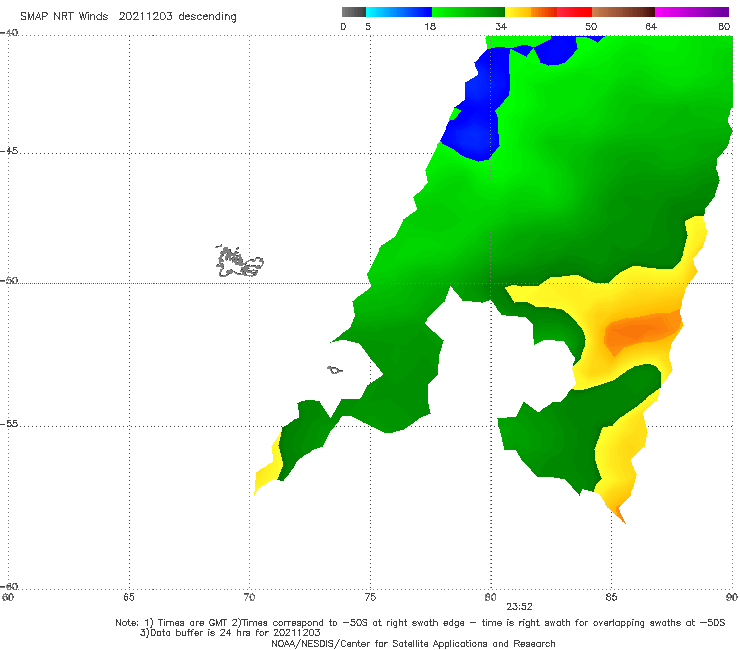The image size is (740, 650).
Task: Click the color bar label "64"
Action: click(x=651, y=26)
